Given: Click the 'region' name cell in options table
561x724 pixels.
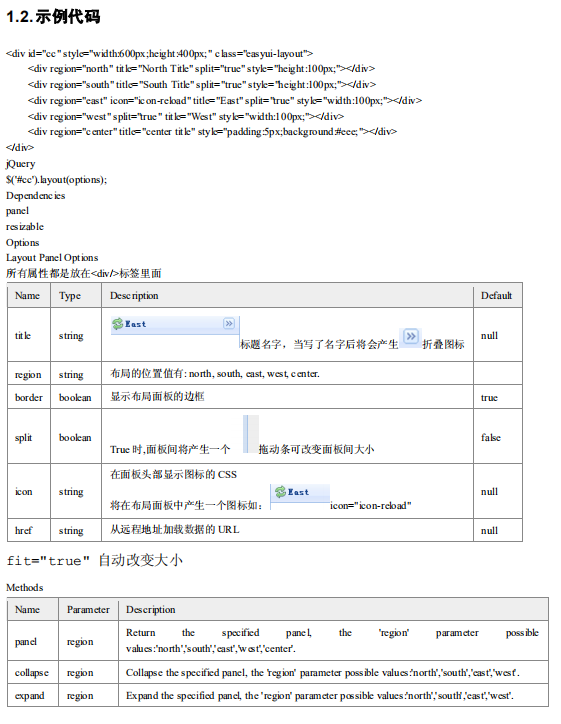Looking at the screenshot, I should point(28,374).
